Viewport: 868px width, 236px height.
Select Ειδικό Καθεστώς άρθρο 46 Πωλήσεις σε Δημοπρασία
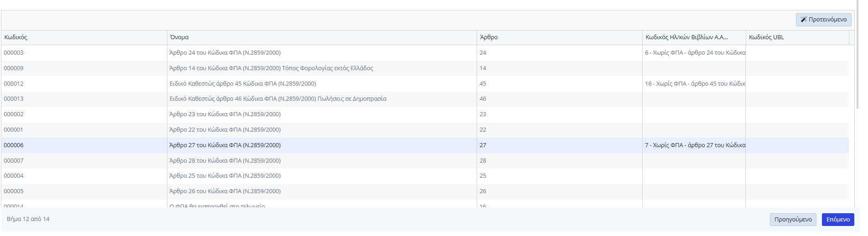click(x=278, y=99)
